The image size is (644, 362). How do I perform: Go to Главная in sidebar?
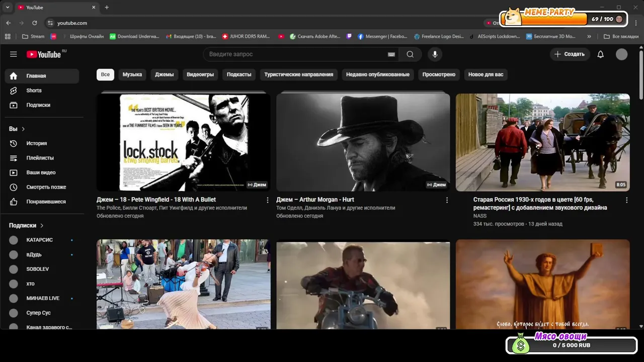click(x=42, y=76)
